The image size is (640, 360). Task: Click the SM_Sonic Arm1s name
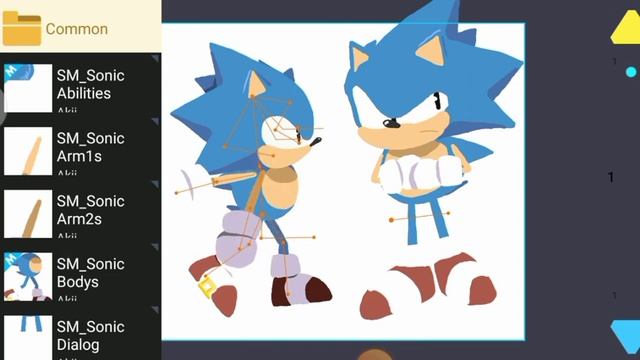tap(91, 147)
